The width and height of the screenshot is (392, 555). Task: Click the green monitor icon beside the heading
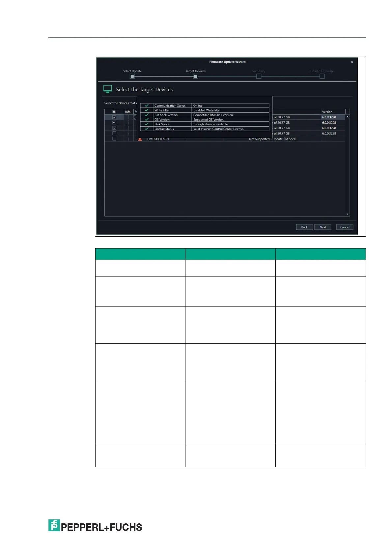[x=108, y=89]
